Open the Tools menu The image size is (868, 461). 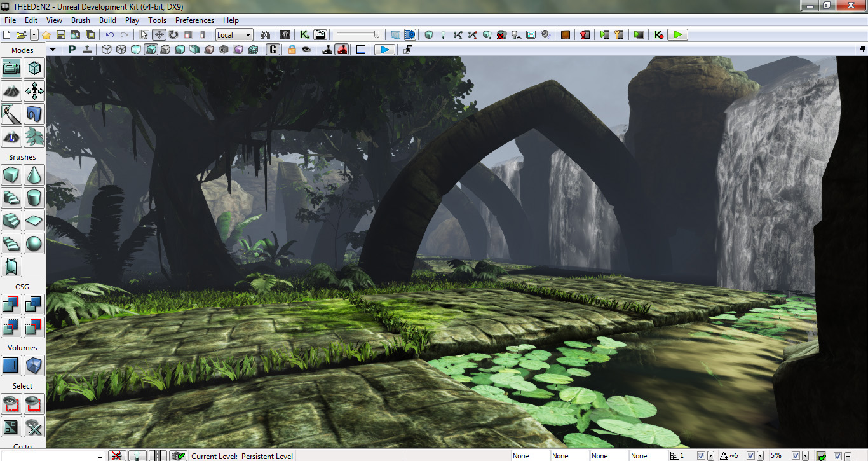pyautogui.click(x=158, y=20)
